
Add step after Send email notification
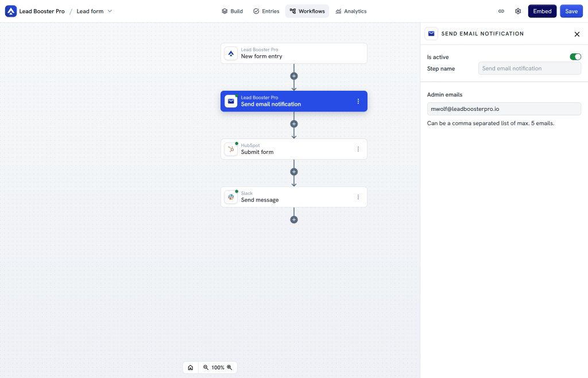point(294,124)
